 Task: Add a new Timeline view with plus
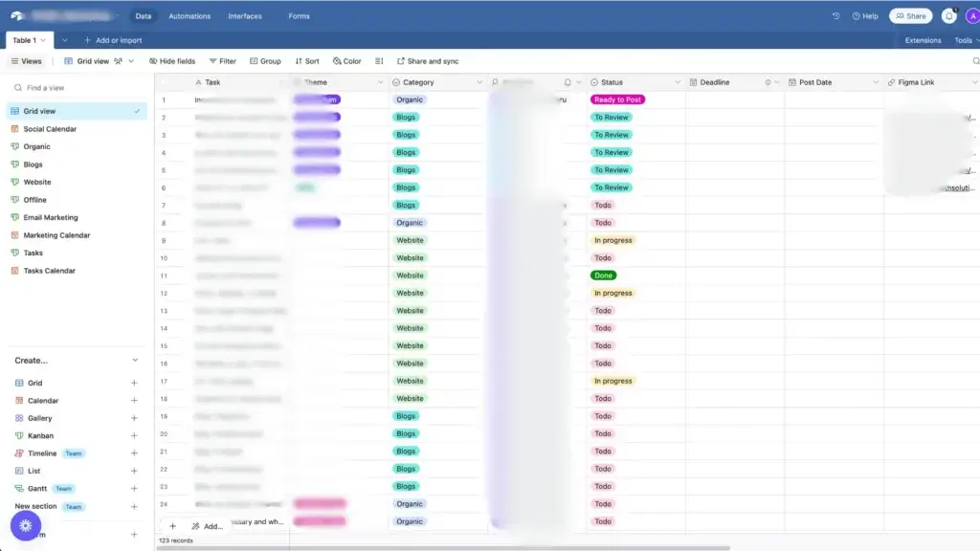coord(134,452)
